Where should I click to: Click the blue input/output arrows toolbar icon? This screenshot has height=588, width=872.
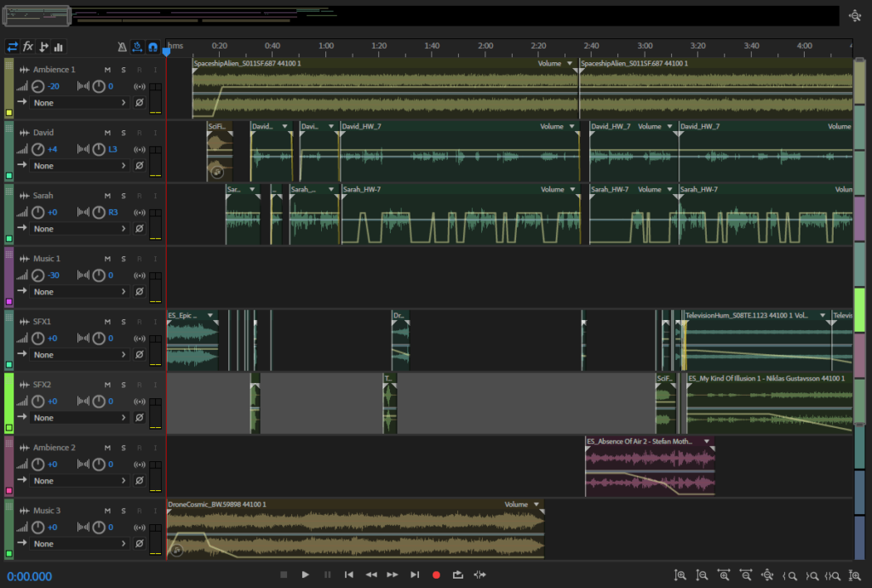click(x=12, y=48)
